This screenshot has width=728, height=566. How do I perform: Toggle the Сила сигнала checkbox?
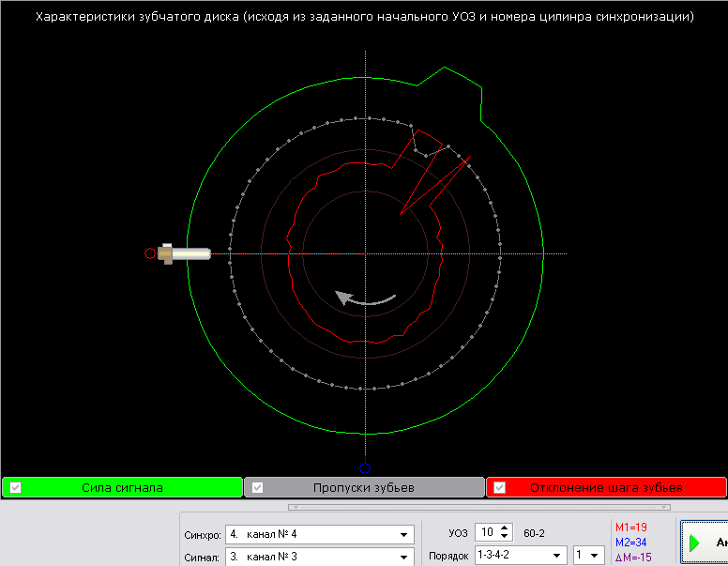(x=15, y=487)
